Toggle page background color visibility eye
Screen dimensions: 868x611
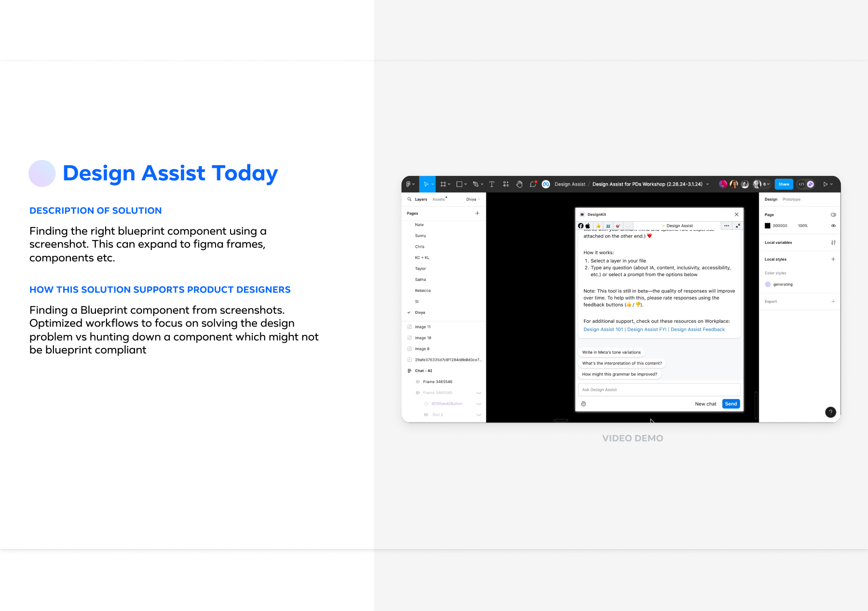(x=833, y=226)
